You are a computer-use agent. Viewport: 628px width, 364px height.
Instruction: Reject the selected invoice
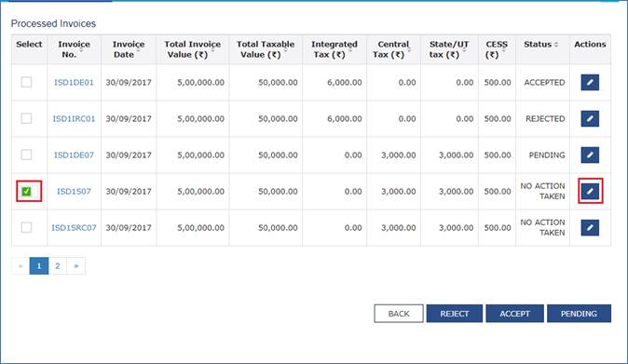pyautogui.click(x=455, y=314)
